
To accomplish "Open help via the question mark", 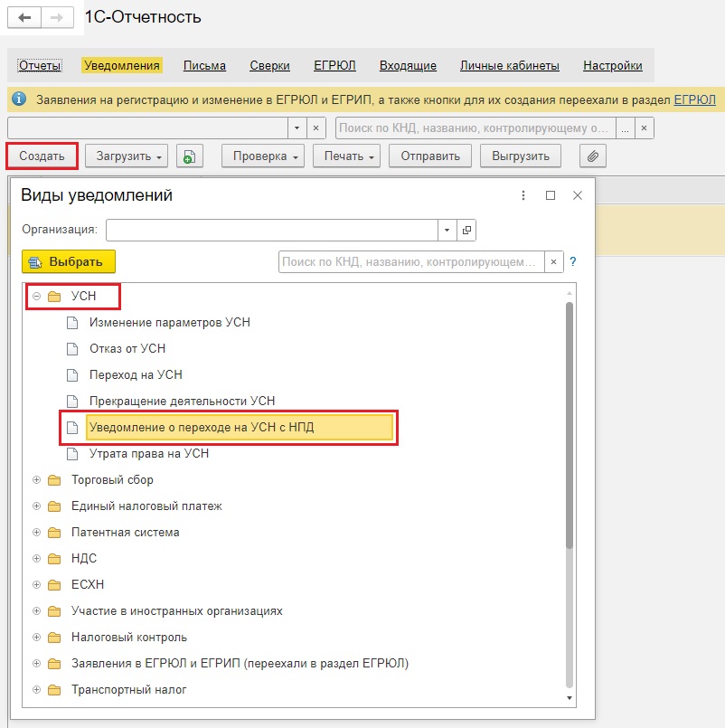I will [573, 262].
